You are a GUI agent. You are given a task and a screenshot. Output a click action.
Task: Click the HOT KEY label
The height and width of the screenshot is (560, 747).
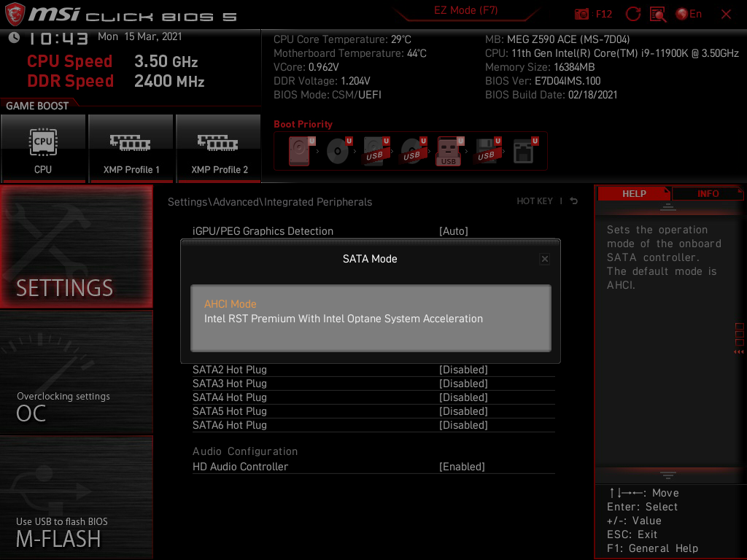coord(535,201)
